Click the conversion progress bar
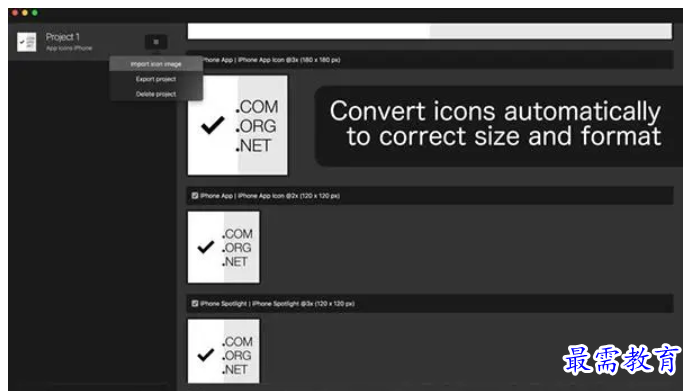 [430, 31]
